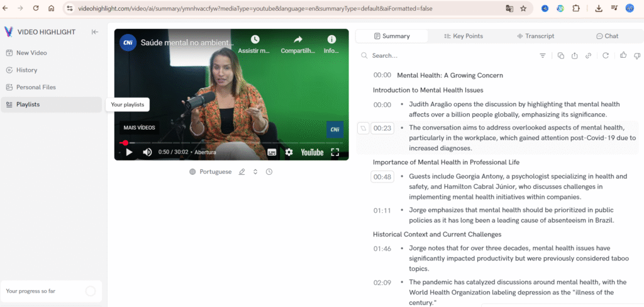
Task: Click the filter icon beside search
Action: click(543, 56)
